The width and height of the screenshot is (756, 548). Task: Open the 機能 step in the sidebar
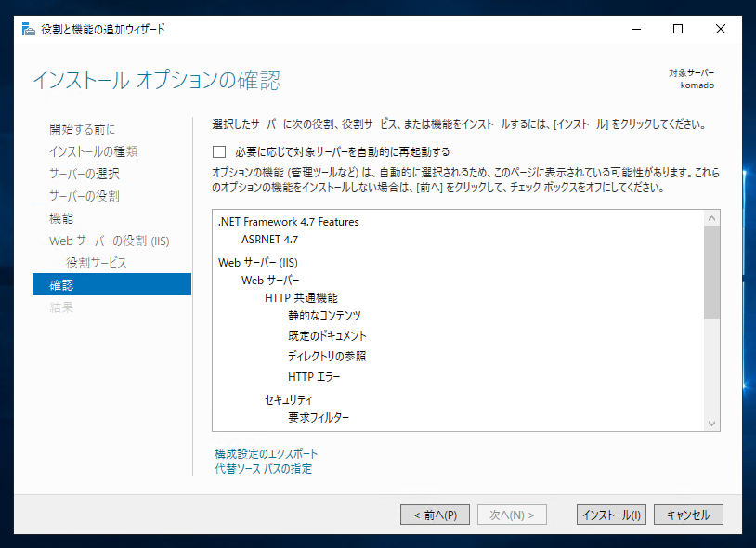pos(61,218)
